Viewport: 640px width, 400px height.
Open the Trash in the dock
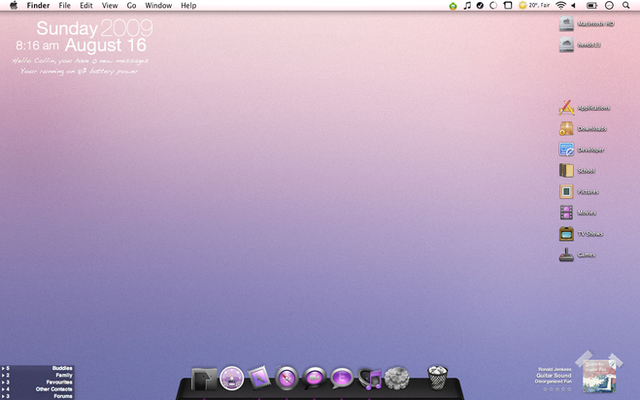pyautogui.click(x=438, y=378)
